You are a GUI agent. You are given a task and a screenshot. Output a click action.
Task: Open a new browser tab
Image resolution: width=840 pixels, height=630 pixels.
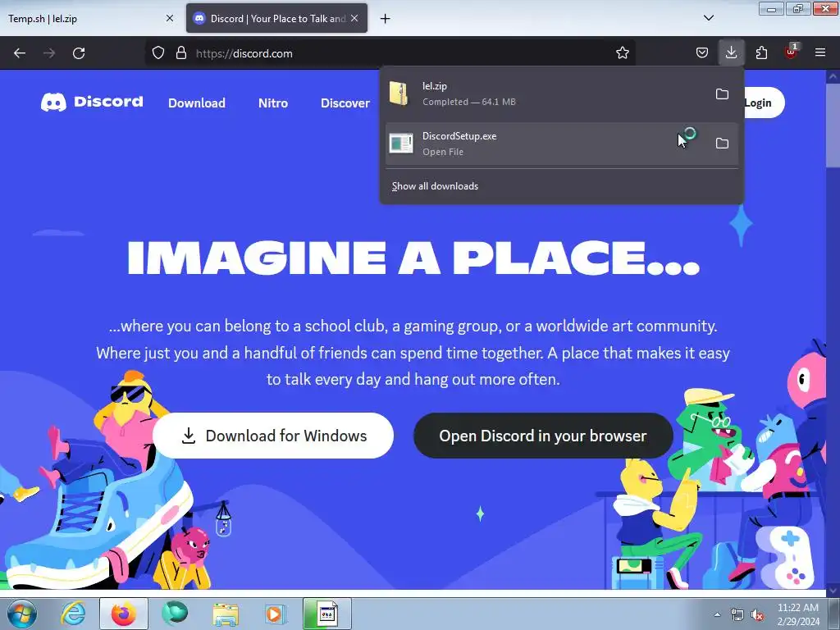pos(386,19)
